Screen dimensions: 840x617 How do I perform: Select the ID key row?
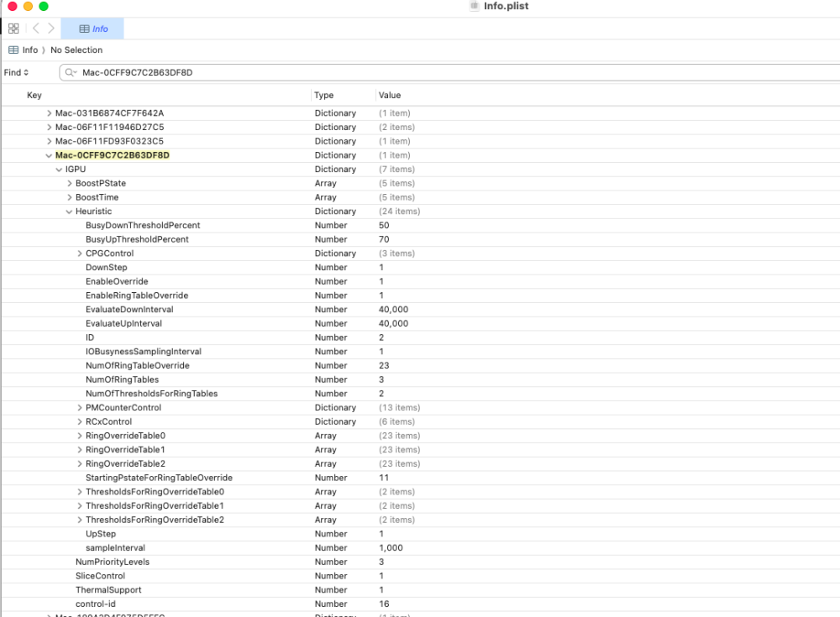click(420, 337)
